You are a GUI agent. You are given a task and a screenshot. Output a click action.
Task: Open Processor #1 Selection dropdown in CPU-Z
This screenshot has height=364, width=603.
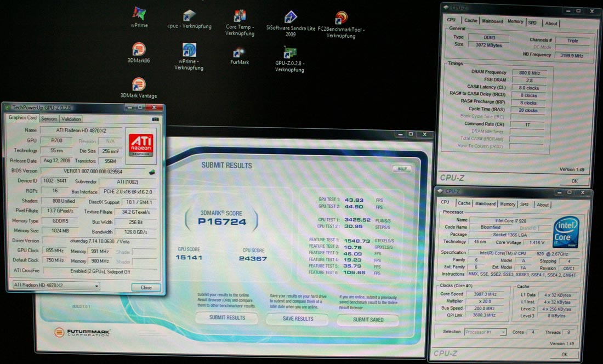(x=485, y=332)
